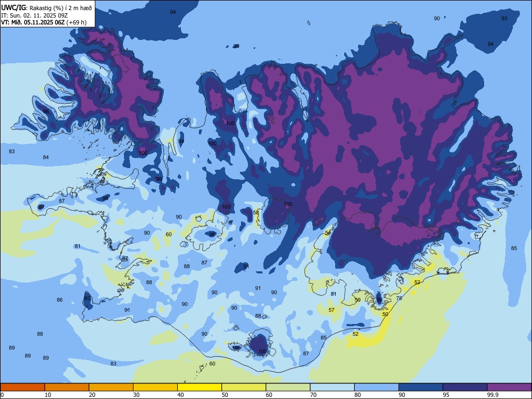Click the 'VT: Mið. 05.11.2025 06Z (+69 h)' line

pyautogui.click(x=44, y=22)
